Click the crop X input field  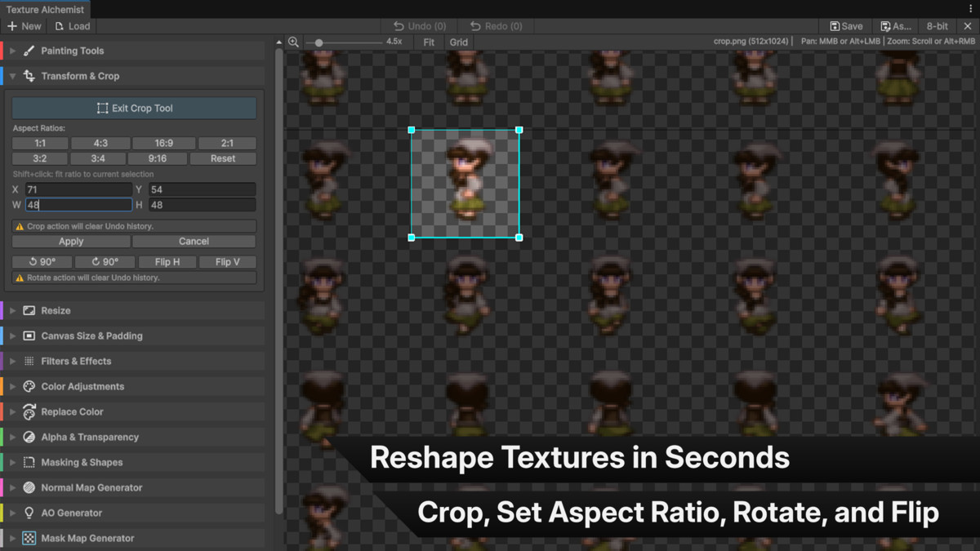[x=78, y=189]
